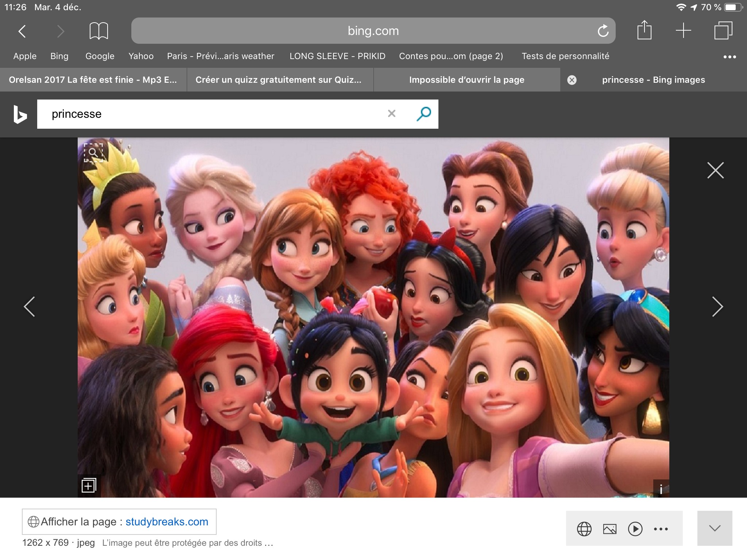This screenshot has width=747, height=560.
Task: Tap the Wi-Fi status icon
Action: pos(681,7)
